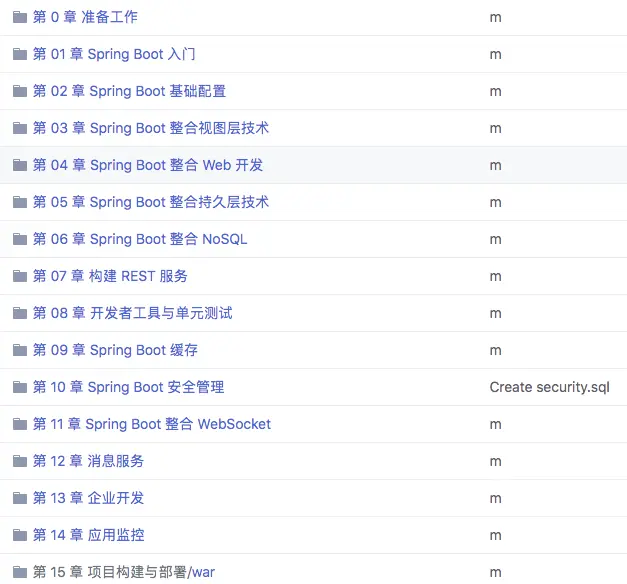Click commit message m in 第 03 章 row

(x=496, y=129)
